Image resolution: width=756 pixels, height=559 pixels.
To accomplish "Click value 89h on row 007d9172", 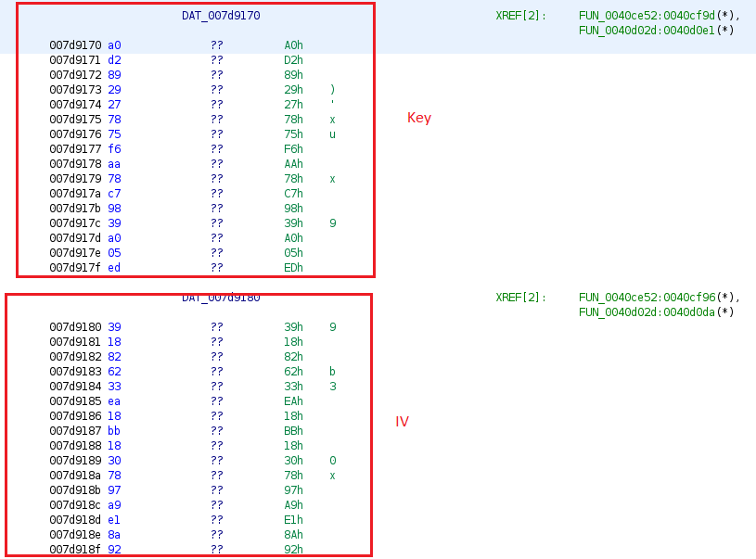I will pyautogui.click(x=294, y=75).
